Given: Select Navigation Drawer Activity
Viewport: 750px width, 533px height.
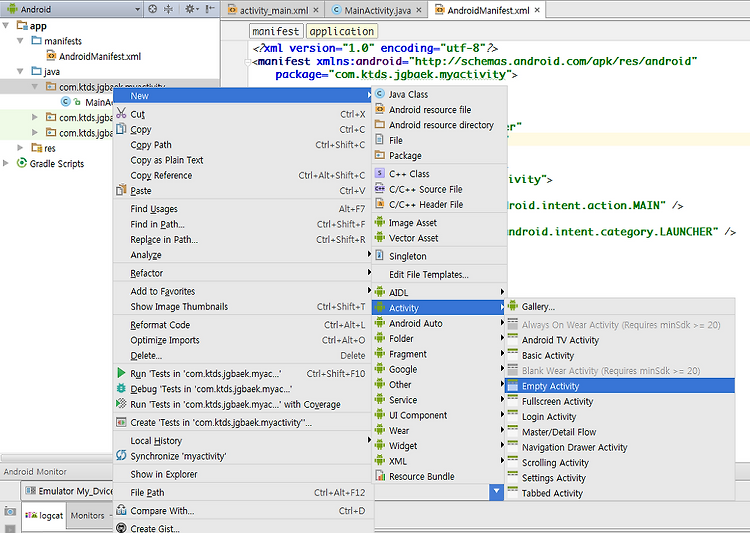Looking at the screenshot, I should pos(620,447).
